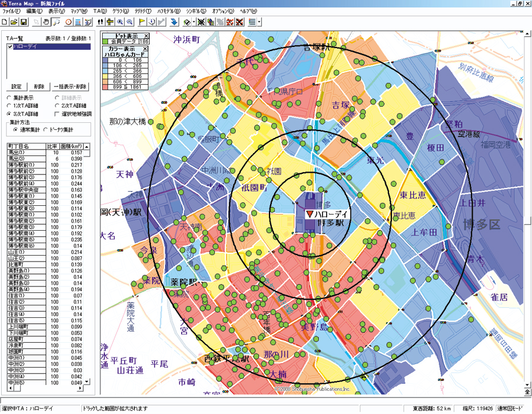Click the town list scroll-down arrow

[x=87, y=381]
